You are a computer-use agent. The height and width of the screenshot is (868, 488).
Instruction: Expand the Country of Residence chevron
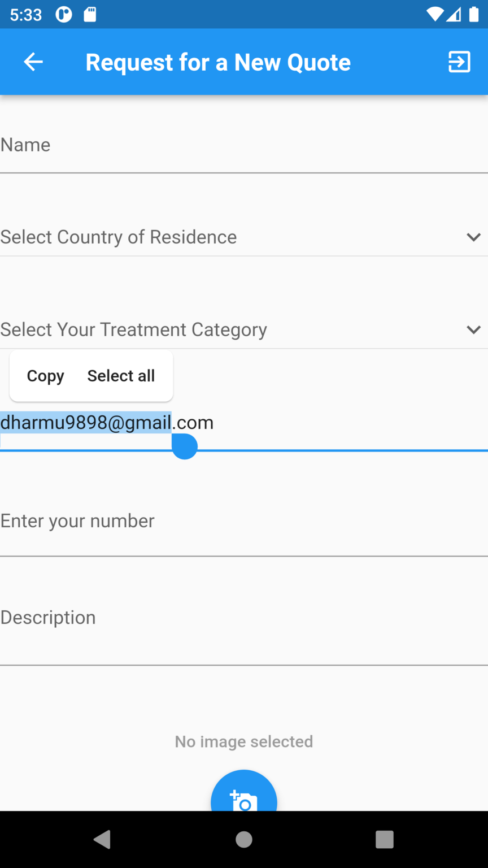click(473, 237)
